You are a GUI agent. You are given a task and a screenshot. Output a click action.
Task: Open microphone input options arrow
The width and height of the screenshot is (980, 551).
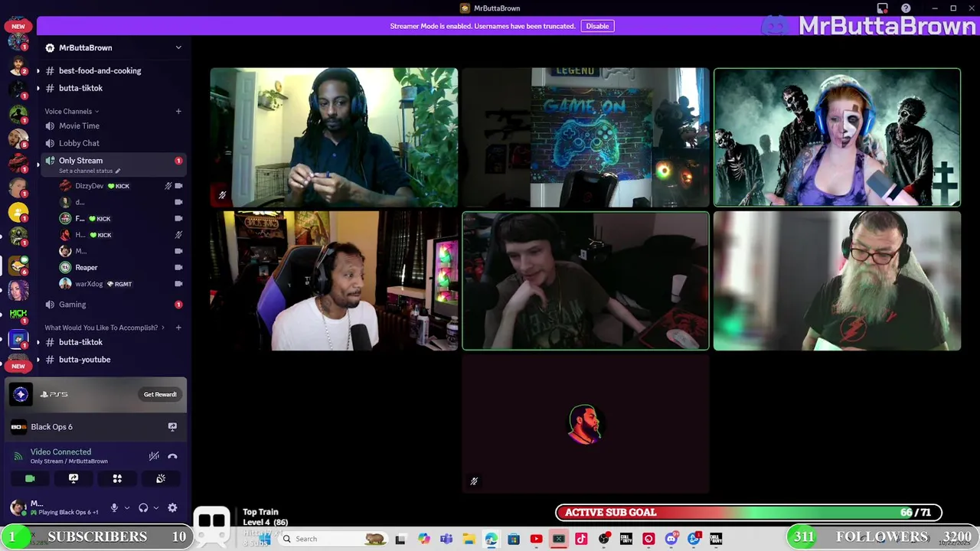(x=126, y=507)
